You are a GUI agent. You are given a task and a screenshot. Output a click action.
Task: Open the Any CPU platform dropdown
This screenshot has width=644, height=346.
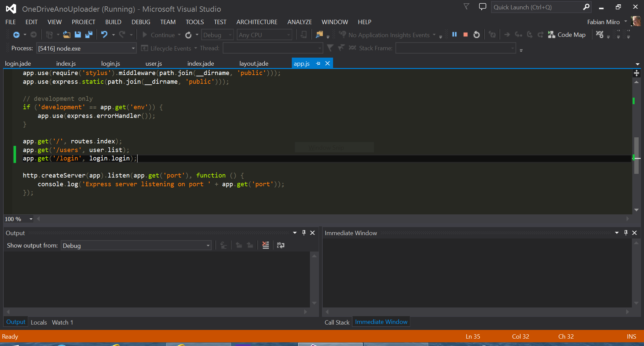(x=264, y=35)
